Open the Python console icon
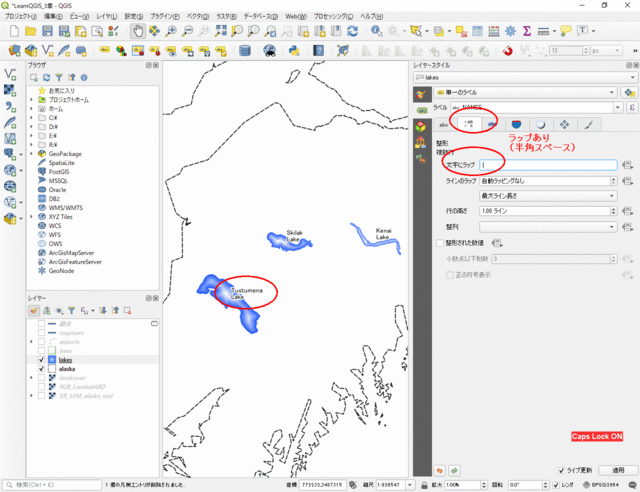Screen dimensions: 640x492 click(294, 51)
